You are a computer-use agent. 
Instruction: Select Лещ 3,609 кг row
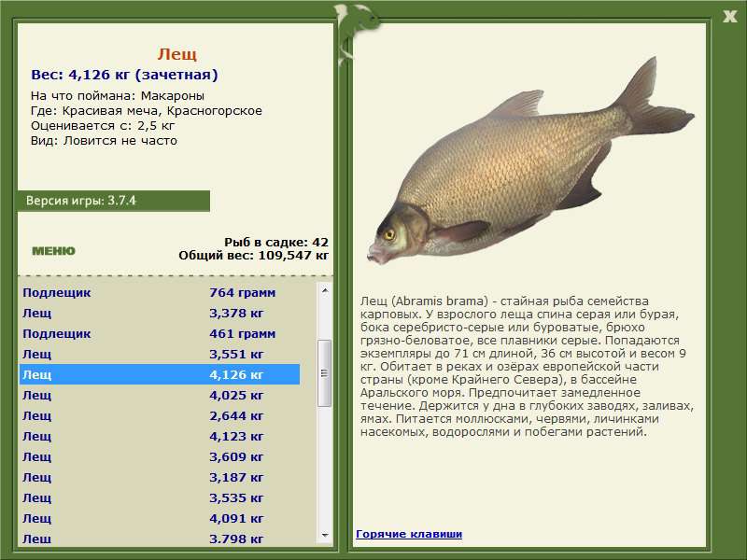pyautogui.click(x=160, y=456)
